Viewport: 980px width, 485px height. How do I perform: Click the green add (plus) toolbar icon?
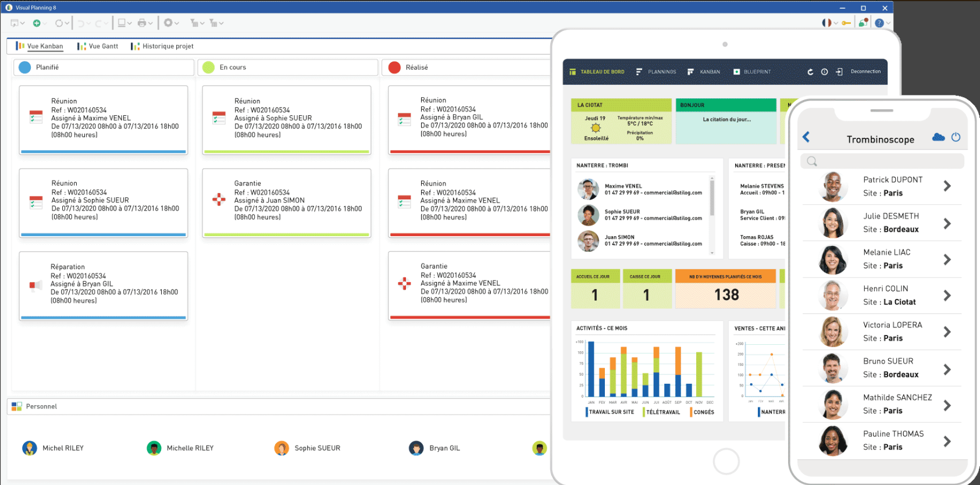(37, 23)
